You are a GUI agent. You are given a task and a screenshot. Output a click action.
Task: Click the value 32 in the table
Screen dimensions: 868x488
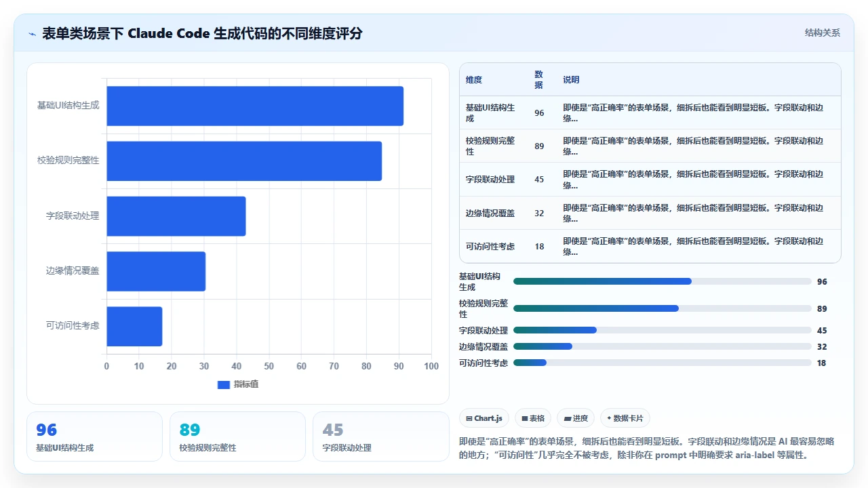tap(539, 213)
